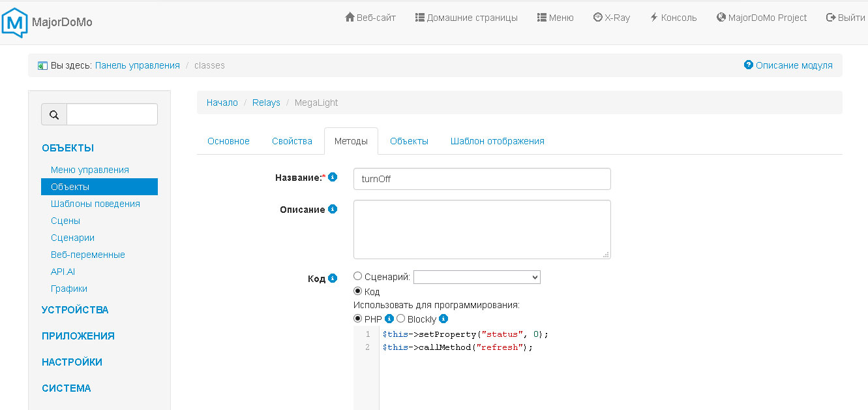This screenshot has height=410, width=868.
Task: Open Сценарии in the sidebar
Action: tap(72, 238)
